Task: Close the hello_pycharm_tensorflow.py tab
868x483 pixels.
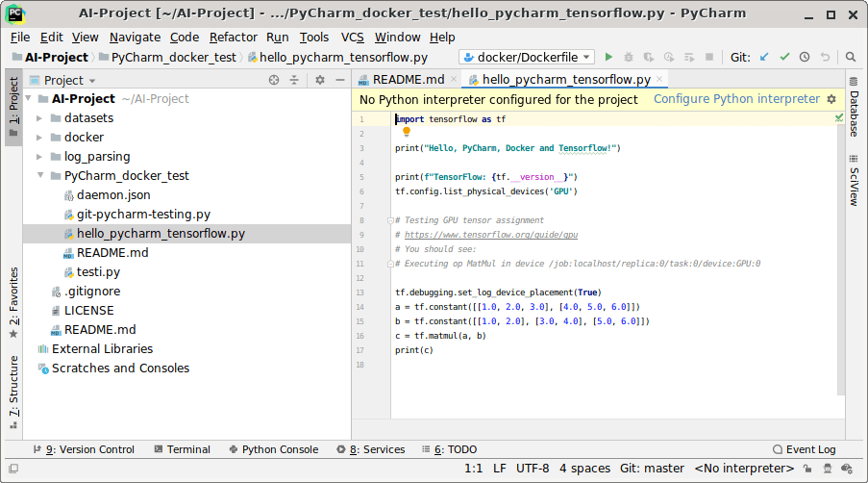Action: [x=659, y=79]
